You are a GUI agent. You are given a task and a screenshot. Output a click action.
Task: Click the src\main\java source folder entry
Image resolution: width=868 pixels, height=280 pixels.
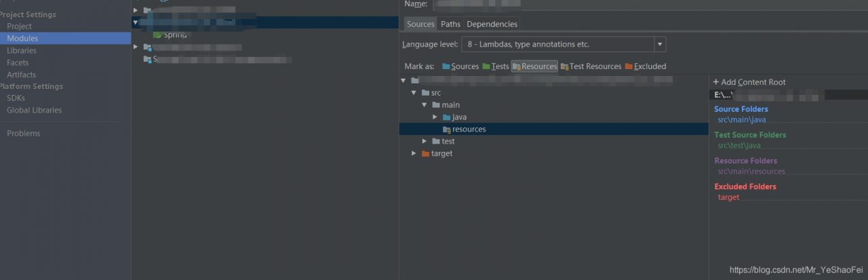(x=741, y=120)
